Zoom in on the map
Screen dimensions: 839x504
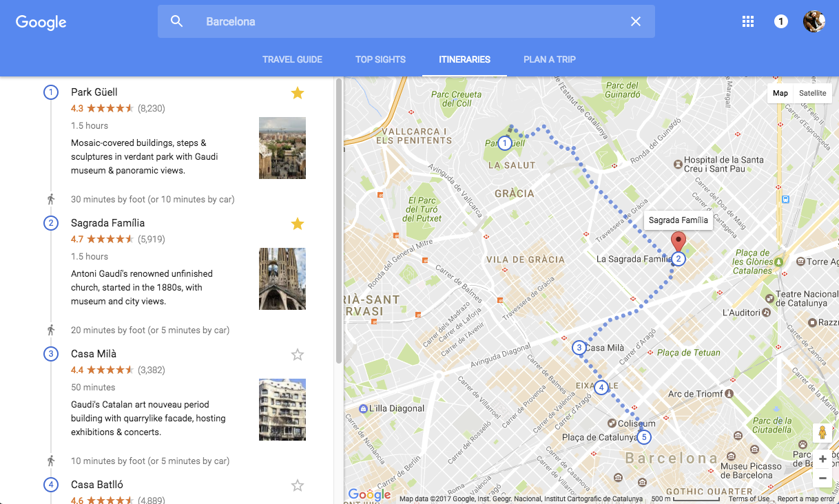[822, 459]
